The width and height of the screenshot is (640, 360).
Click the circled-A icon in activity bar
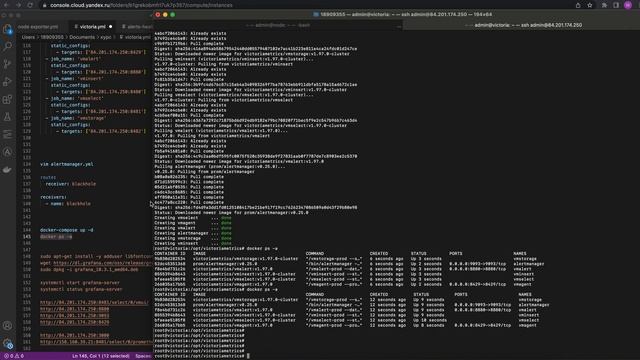click(7, 152)
